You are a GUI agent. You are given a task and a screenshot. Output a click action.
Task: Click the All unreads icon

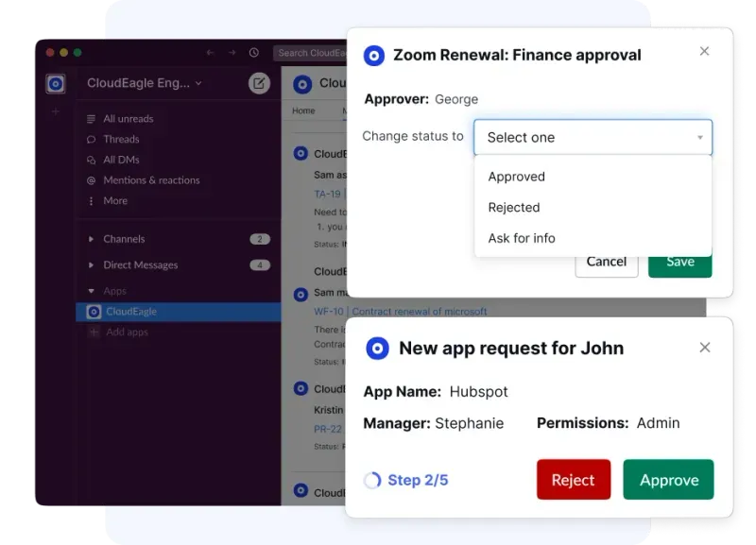(91, 119)
